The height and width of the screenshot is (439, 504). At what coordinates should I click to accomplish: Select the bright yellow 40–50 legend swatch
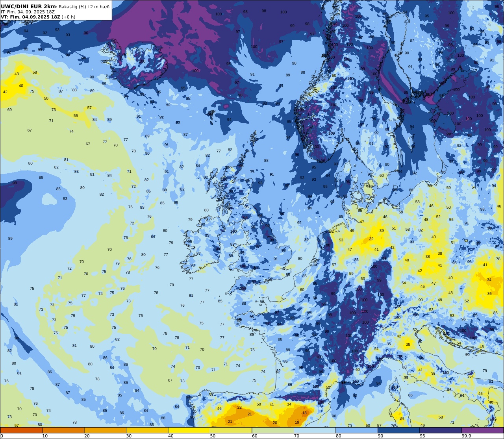[x=189, y=430]
